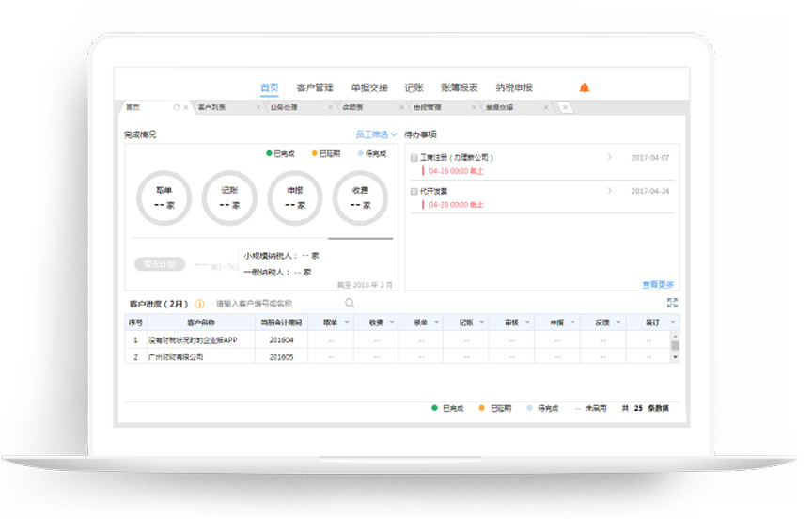Check the 工商注册 to-do checkbox

(x=414, y=158)
